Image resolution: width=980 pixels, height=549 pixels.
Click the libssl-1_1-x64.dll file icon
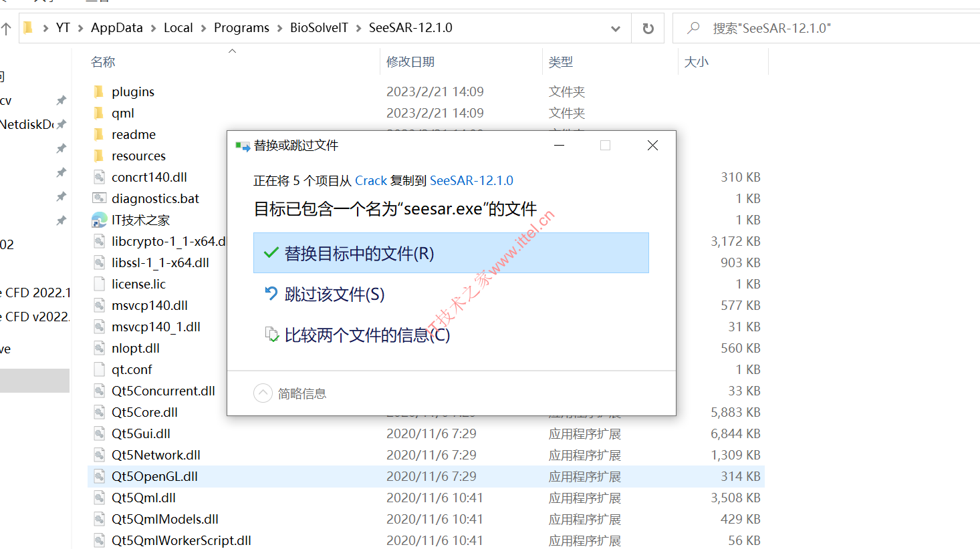point(99,262)
